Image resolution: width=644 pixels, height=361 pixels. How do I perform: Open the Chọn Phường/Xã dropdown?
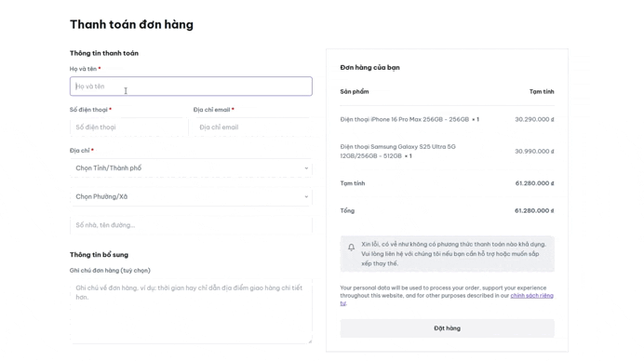coord(191,196)
